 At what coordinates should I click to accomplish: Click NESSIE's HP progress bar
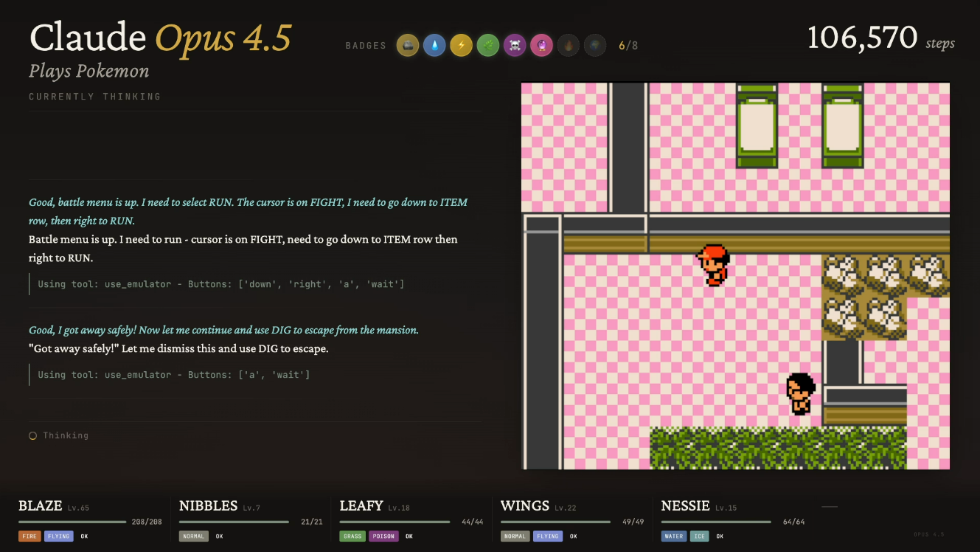point(716,522)
